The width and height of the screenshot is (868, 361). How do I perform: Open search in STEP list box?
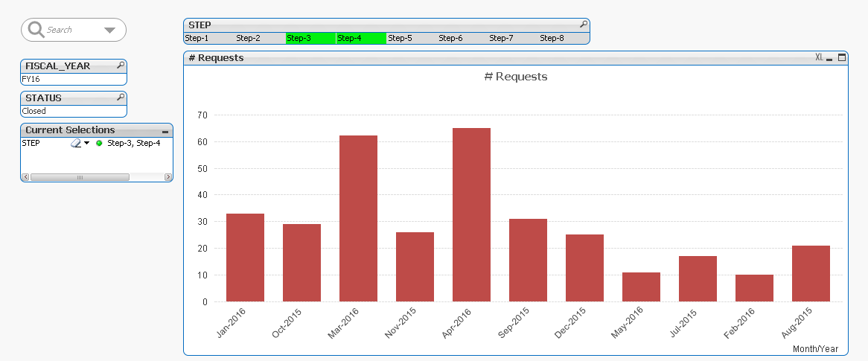584,25
